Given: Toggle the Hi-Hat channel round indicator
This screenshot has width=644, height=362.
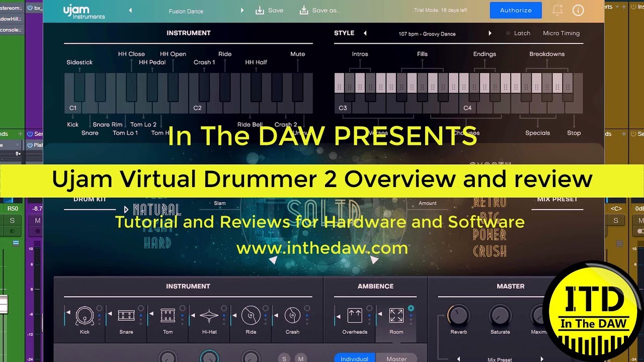Looking at the screenshot, I should point(224,308).
